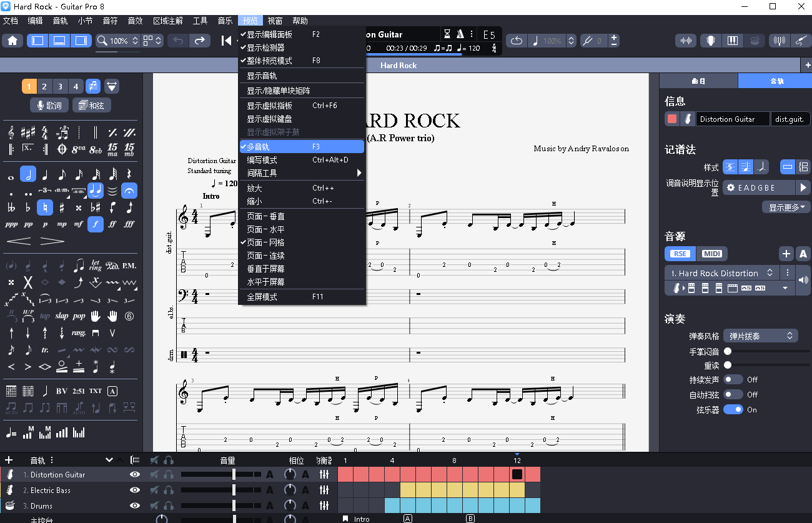Hide the Drums track

(134, 506)
